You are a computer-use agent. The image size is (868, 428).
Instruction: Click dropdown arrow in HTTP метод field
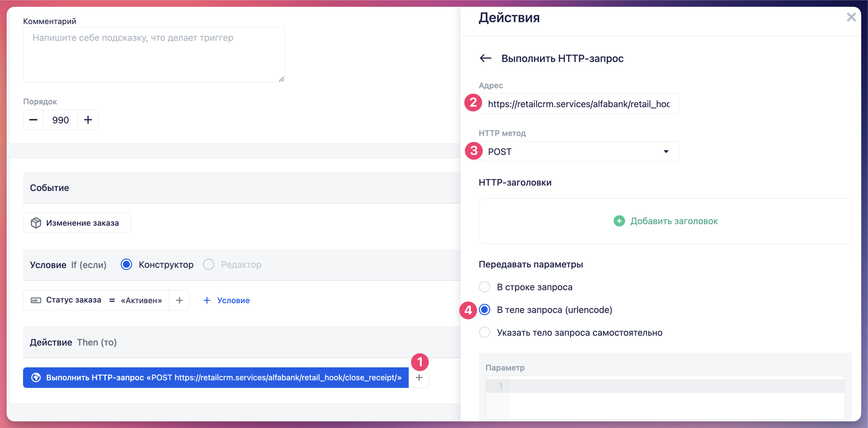point(666,152)
